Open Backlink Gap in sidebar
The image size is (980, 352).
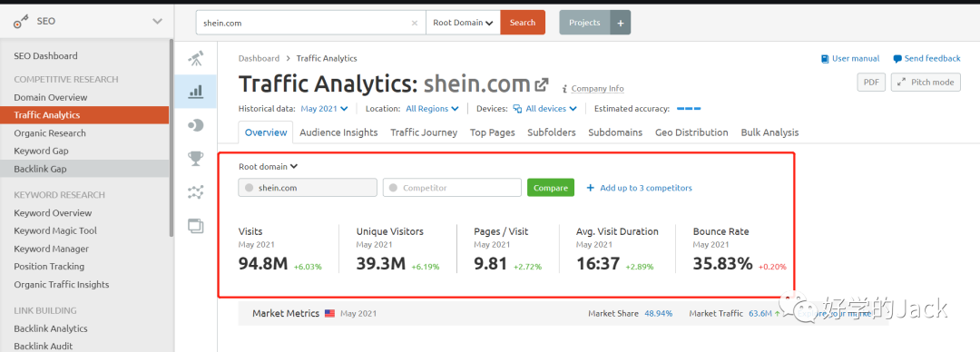tap(84, 169)
